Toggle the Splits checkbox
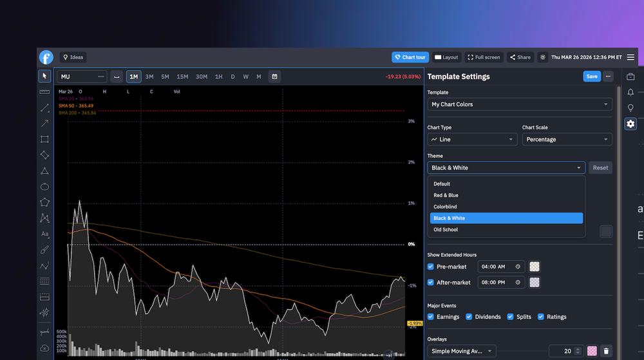The height and width of the screenshot is (360, 644). coord(510,317)
